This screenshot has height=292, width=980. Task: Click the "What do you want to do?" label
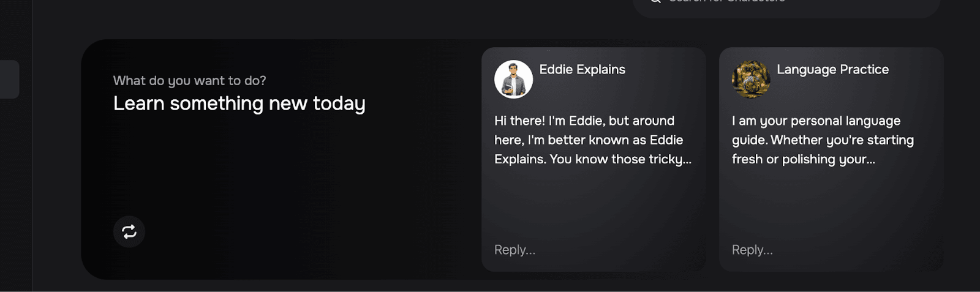tap(189, 81)
